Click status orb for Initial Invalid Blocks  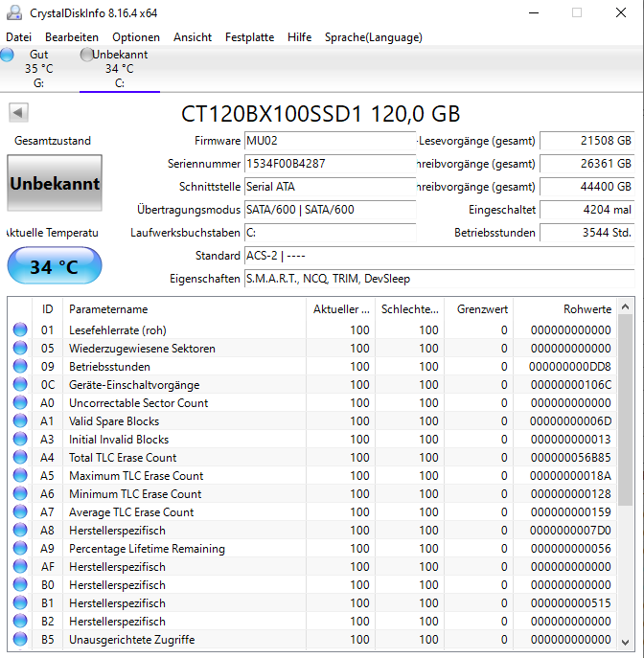(x=20, y=439)
